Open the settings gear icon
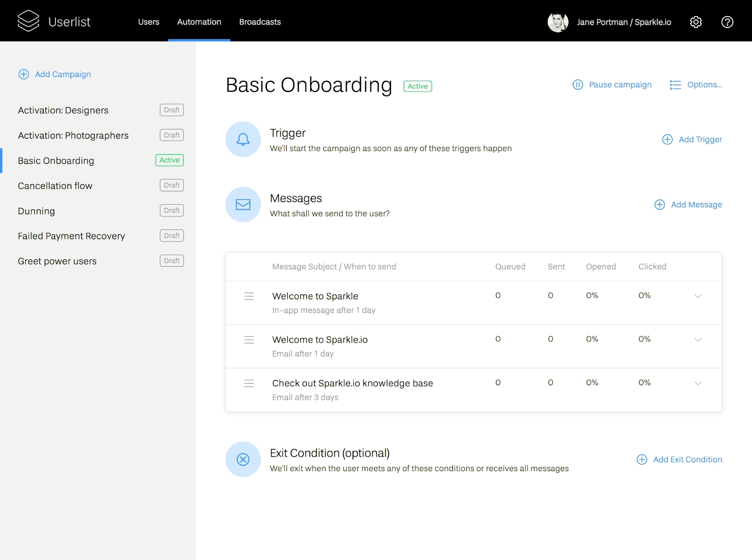The image size is (752, 560). click(696, 22)
